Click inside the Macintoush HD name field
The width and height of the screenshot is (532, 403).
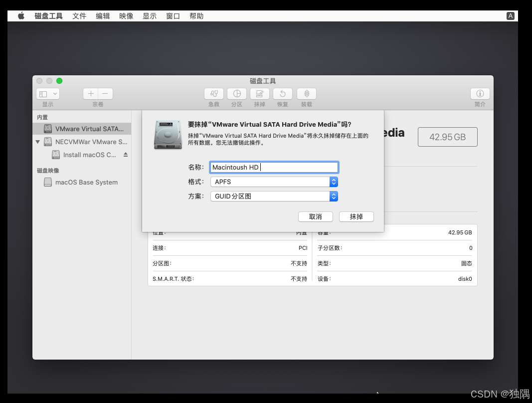(274, 167)
